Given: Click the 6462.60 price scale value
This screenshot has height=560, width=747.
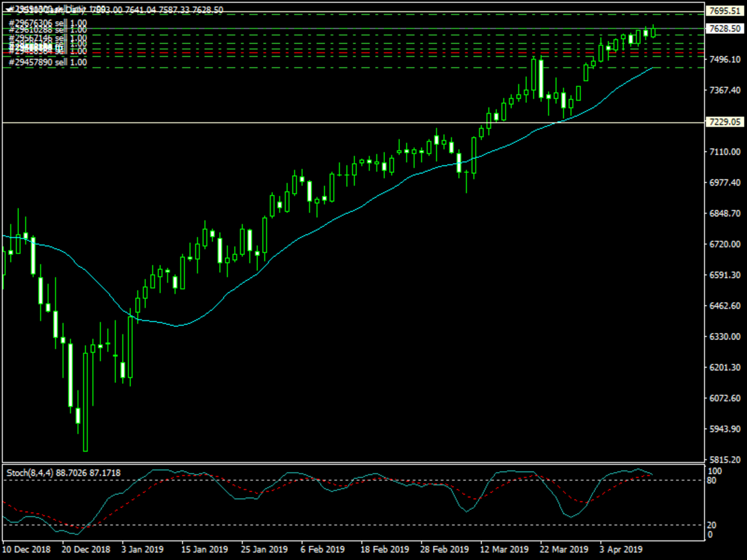Looking at the screenshot, I should 725,306.
